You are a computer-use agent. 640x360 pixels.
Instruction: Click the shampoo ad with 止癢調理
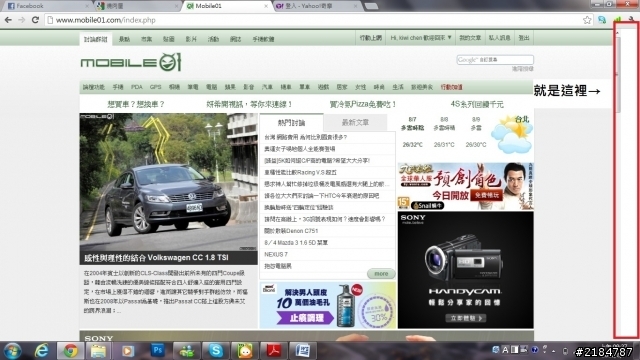click(328, 305)
